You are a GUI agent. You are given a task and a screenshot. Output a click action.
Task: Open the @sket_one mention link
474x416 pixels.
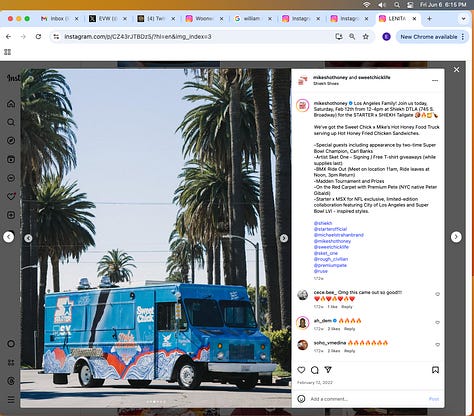[326, 253]
